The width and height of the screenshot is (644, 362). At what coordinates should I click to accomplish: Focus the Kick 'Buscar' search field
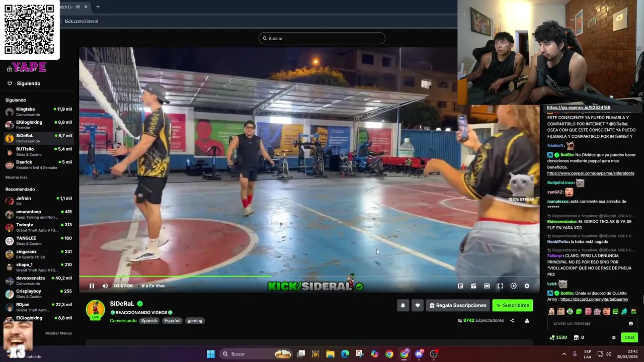[x=322, y=38]
